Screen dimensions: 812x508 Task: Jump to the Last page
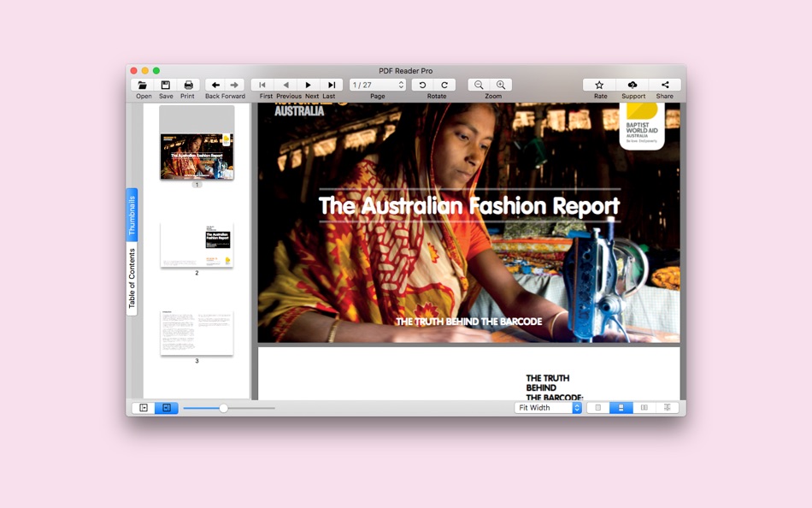(332, 85)
